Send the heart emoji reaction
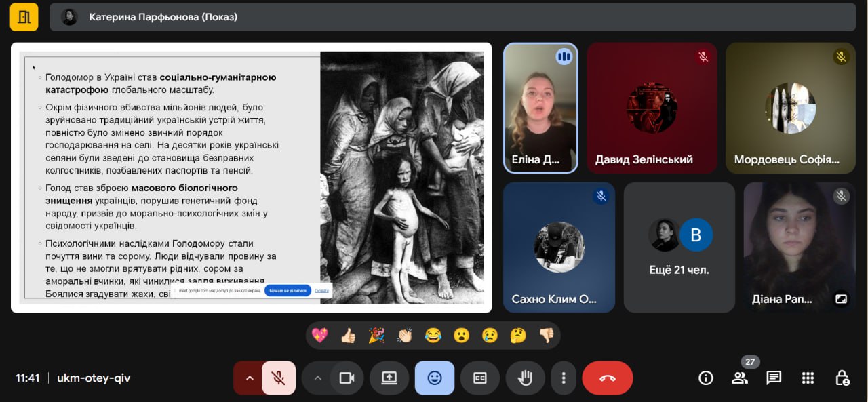868x402 pixels. 320,336
